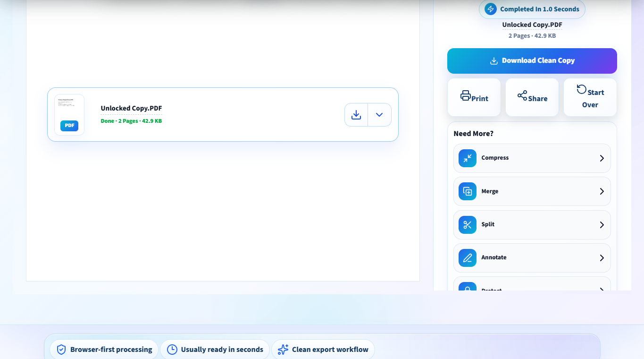
Task: Open the Split tool row
Action: click(x=532, y=225)
